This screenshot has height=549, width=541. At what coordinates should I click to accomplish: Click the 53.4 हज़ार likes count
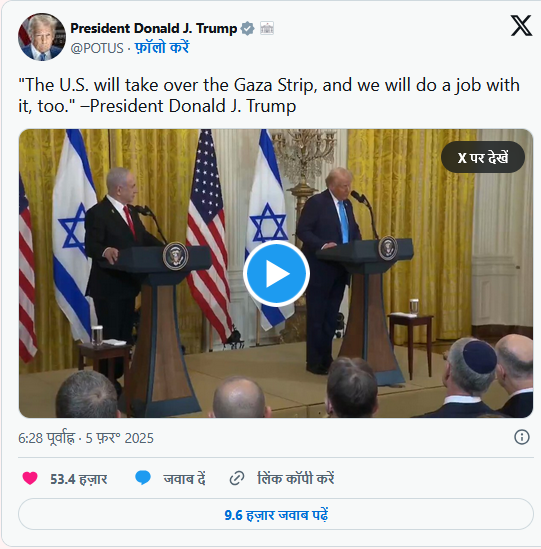point(78,479)
